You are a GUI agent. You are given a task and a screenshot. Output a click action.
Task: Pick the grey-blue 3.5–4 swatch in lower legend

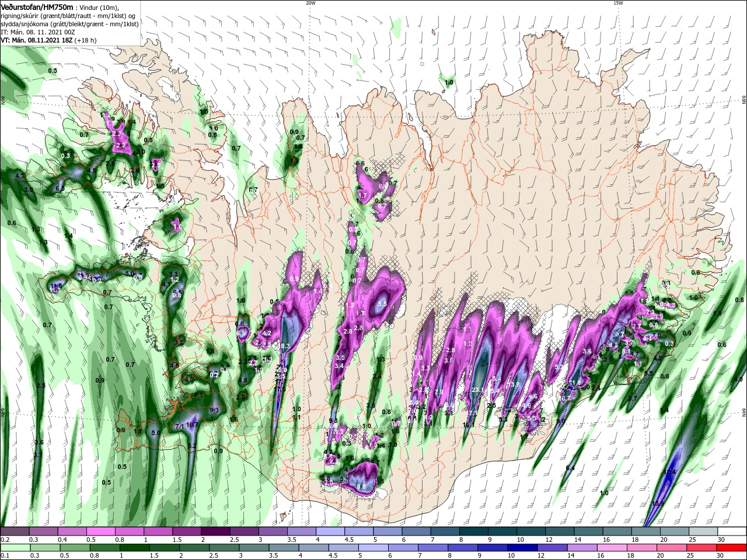(x=284, y=547)
